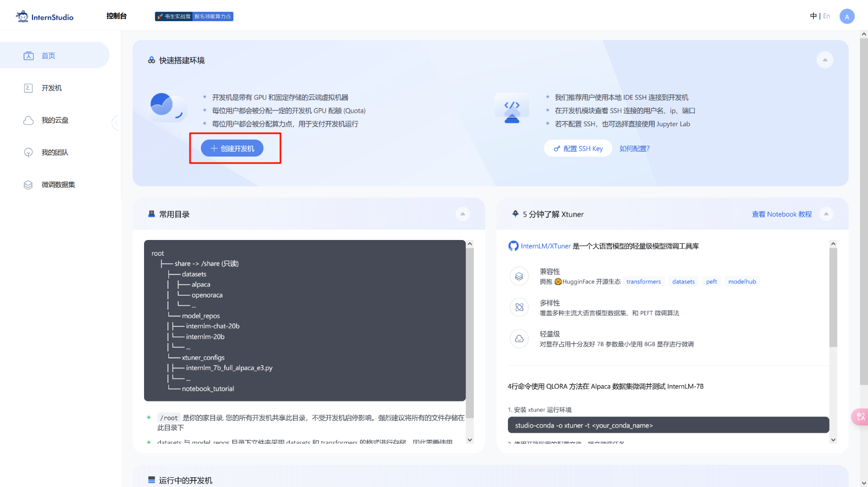Click the alpaca tree row

coord(201,284)
